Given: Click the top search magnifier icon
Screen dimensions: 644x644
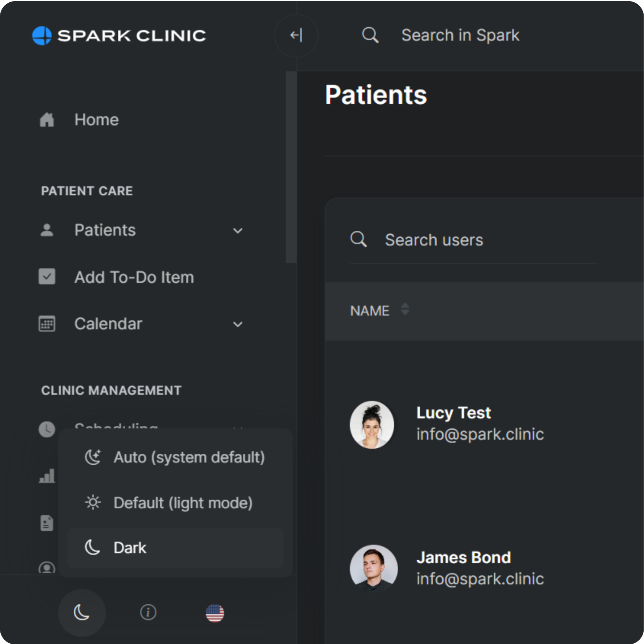Looking at the screenshot, I should click(370, 35).
